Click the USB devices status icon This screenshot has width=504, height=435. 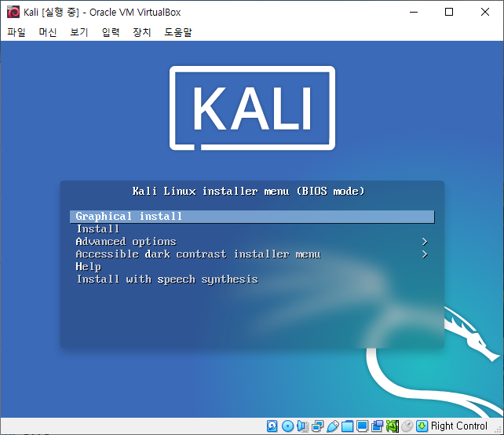[332, 426]
